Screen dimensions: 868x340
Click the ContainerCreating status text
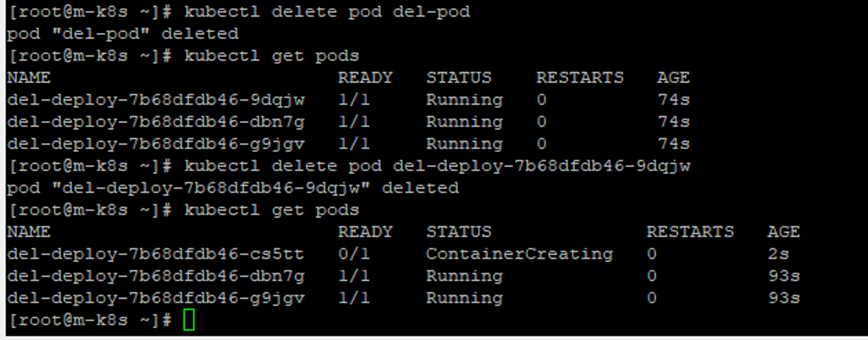pyautogui.click(x=519, y=254)
